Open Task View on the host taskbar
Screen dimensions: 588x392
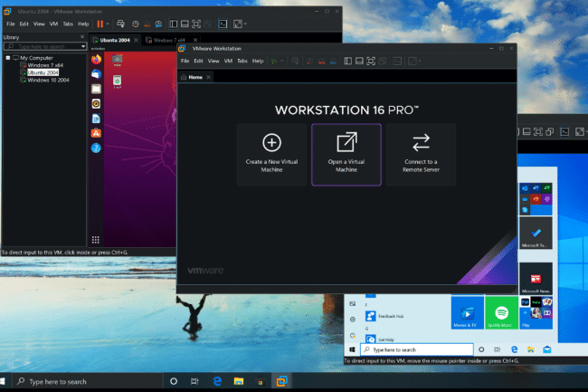pos(194,381)
